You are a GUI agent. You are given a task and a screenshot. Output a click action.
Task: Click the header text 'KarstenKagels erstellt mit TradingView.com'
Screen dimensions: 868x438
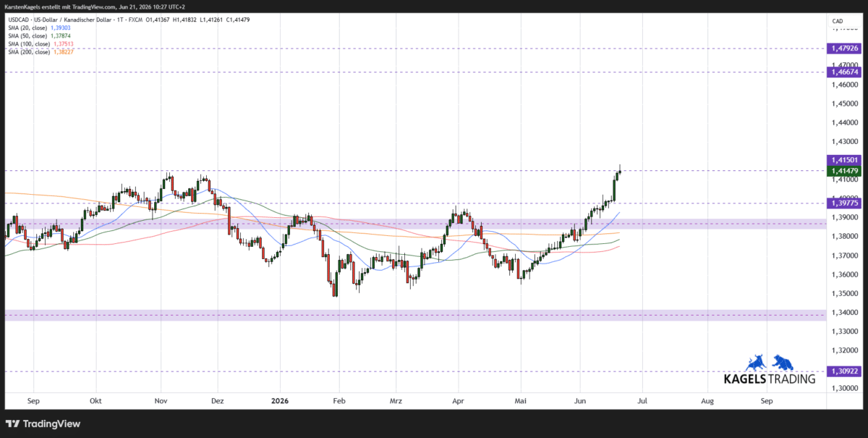click(x=60, y=7)
